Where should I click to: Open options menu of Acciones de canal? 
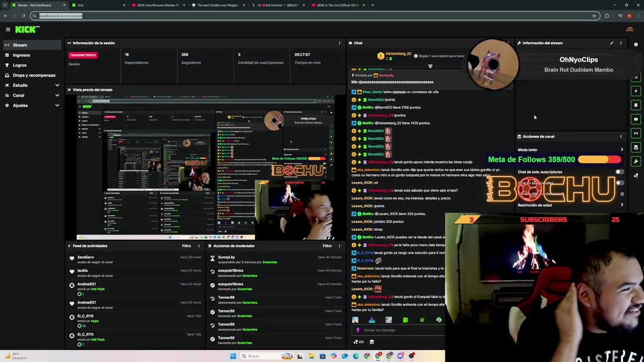(620, 137)
